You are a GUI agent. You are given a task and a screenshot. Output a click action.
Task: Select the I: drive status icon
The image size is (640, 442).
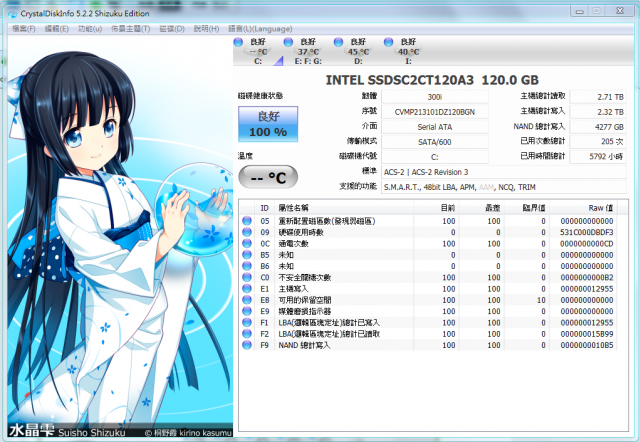coord(389,42)
